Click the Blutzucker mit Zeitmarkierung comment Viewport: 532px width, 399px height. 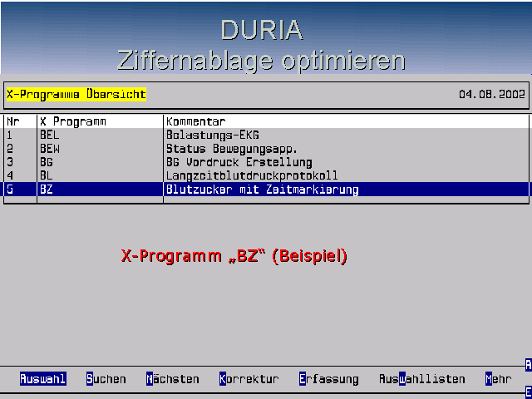262,190
